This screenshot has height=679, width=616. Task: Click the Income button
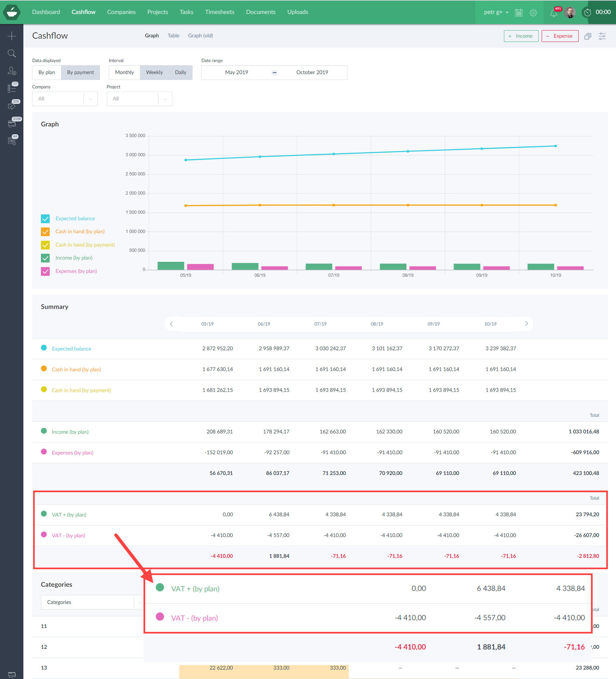click(521, 36)
